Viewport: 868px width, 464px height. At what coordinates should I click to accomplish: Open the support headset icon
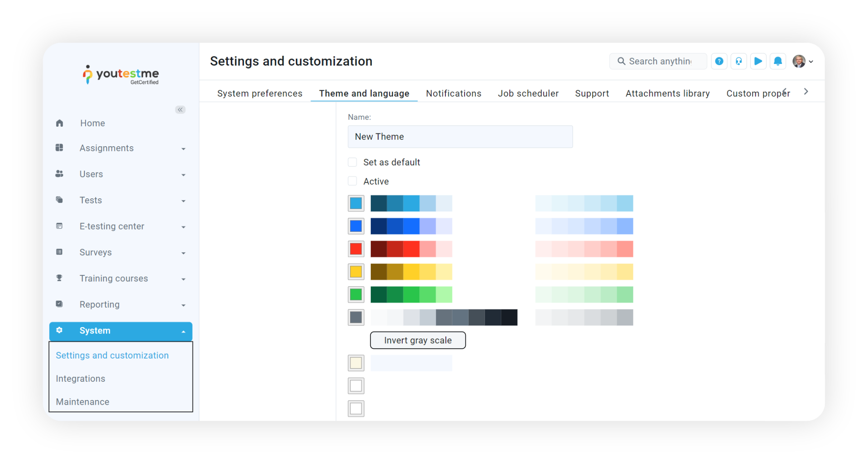pos(738,61)
